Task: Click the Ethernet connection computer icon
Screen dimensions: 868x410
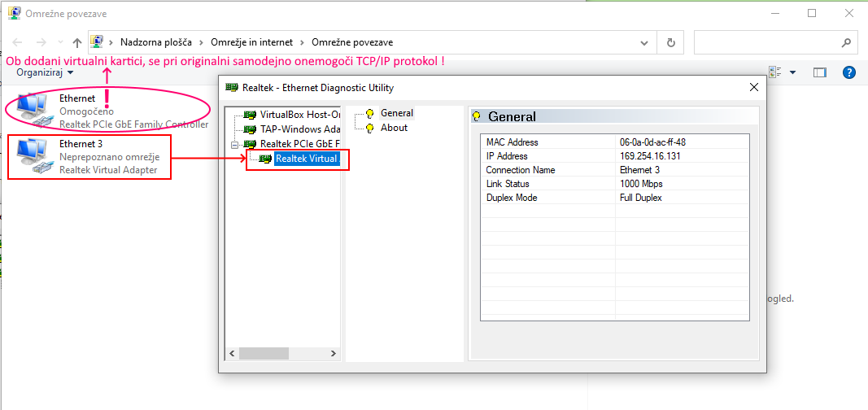Action: 35,111
